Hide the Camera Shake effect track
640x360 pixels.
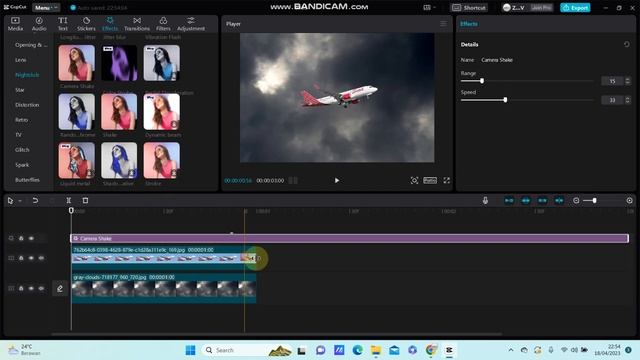point(31,238)
